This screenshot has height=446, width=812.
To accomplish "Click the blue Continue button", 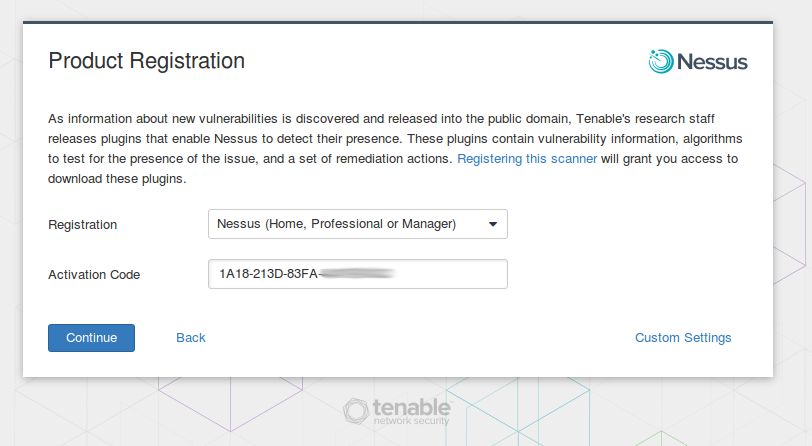I will 92,338.
